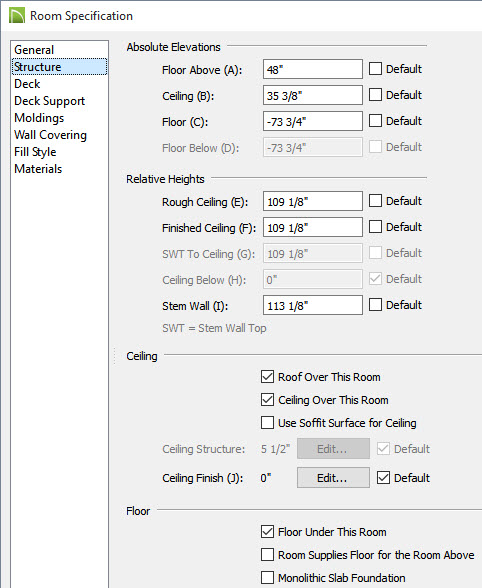Click Edit button for Ceiling Finish (J)
Image resolution: width=482 pixels, height=588 pixels.
click(333, 478)
